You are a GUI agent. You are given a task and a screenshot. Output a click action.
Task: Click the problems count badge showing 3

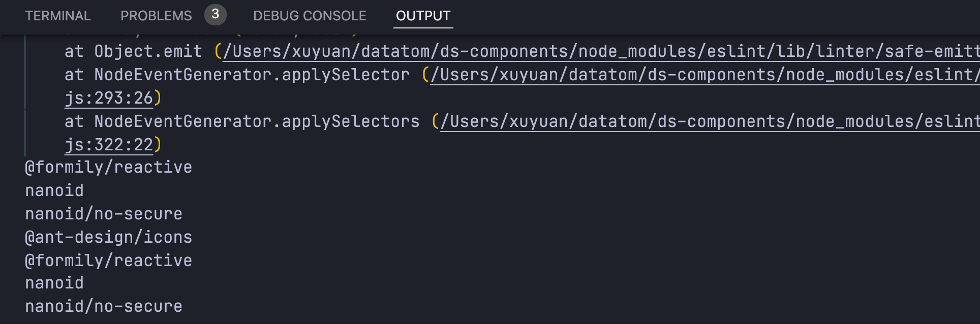[x=215, y=14]
